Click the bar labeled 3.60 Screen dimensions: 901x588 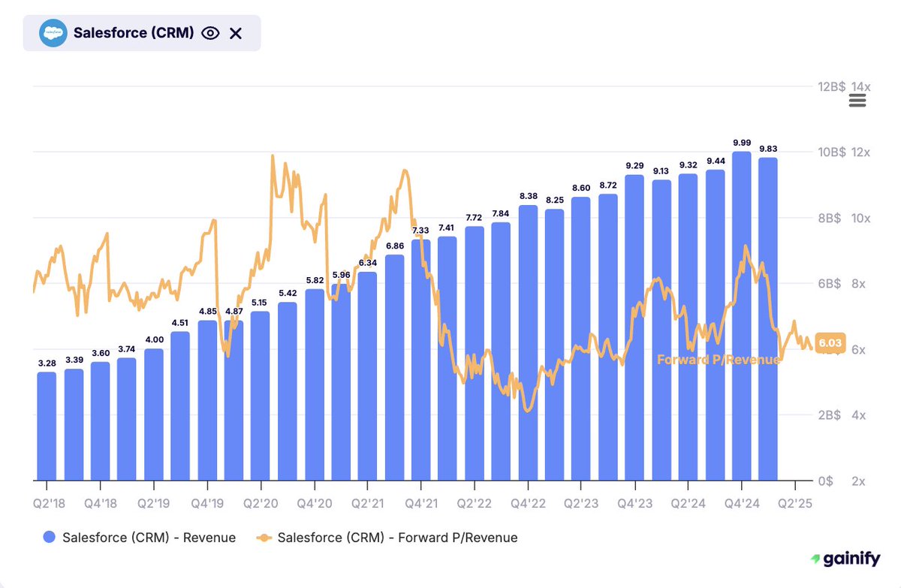(101, 421)
